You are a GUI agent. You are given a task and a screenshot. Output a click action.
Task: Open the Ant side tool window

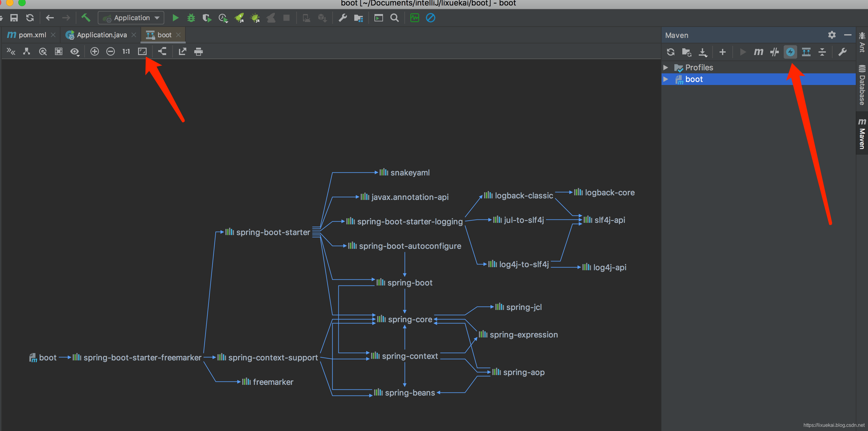pos(862,42)
